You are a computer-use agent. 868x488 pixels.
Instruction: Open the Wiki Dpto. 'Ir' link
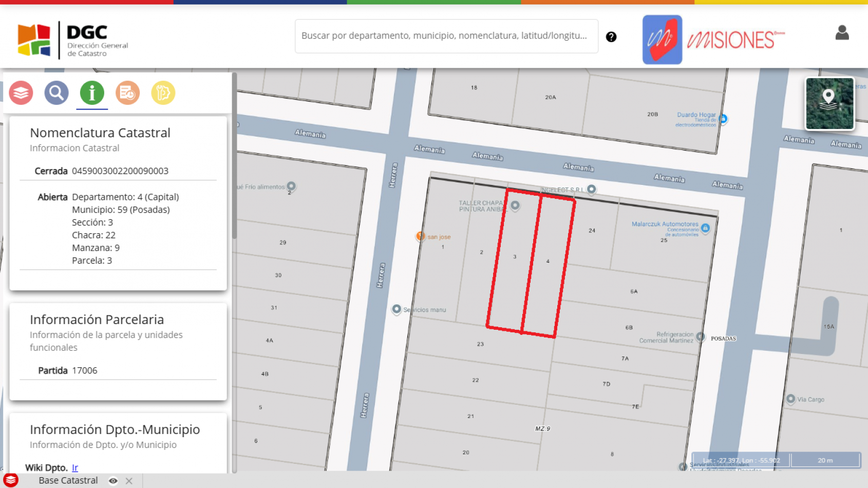(75, 467)
